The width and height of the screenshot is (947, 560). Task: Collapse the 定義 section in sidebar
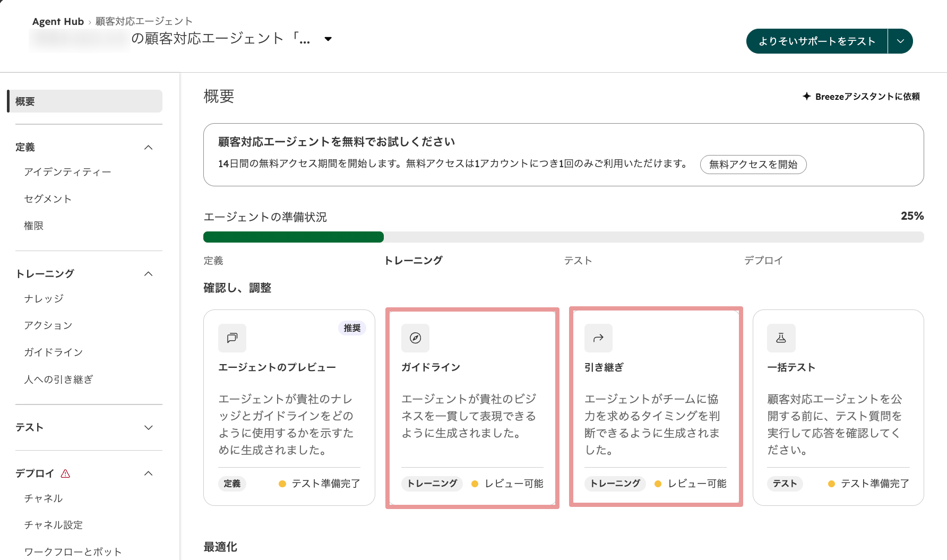[x=149, y=147]
